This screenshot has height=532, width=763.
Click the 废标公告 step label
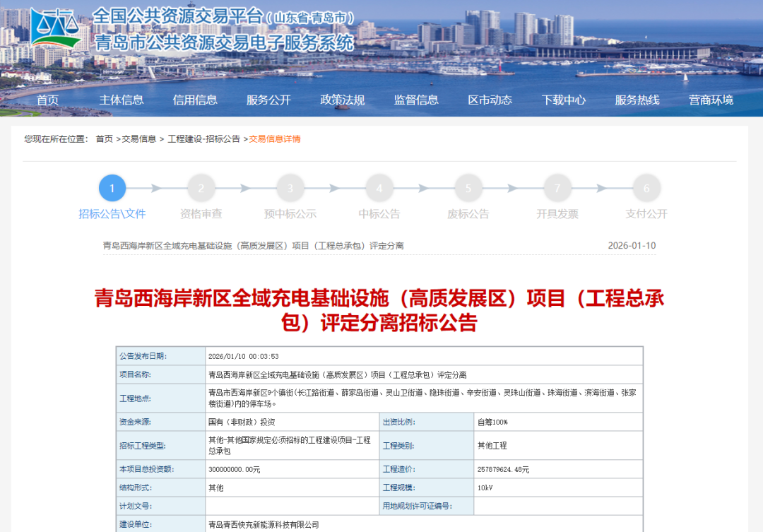468,214
